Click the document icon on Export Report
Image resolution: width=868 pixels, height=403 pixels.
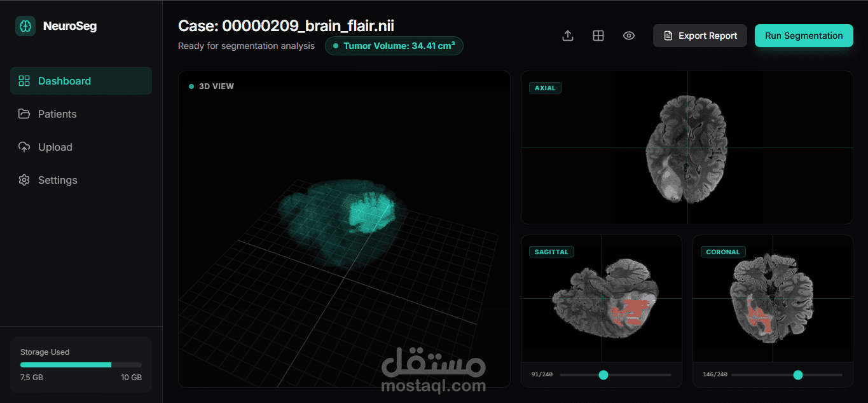[x=668, y=36]
